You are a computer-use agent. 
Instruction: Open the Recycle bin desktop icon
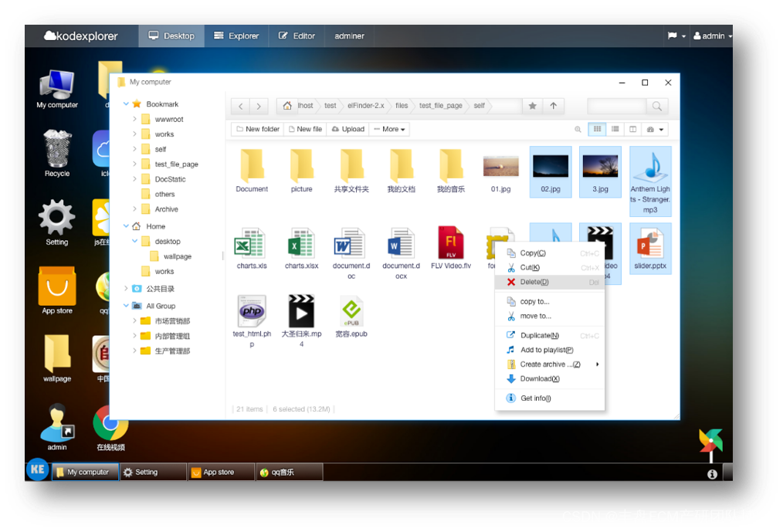click(x=57, y=154)
